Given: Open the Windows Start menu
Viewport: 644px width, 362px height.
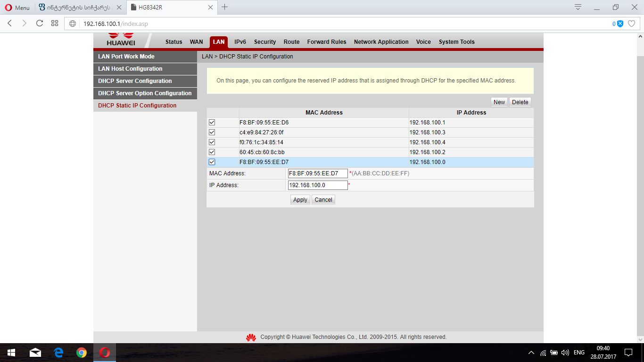Looking at the screenshot, I should point(11,353).
